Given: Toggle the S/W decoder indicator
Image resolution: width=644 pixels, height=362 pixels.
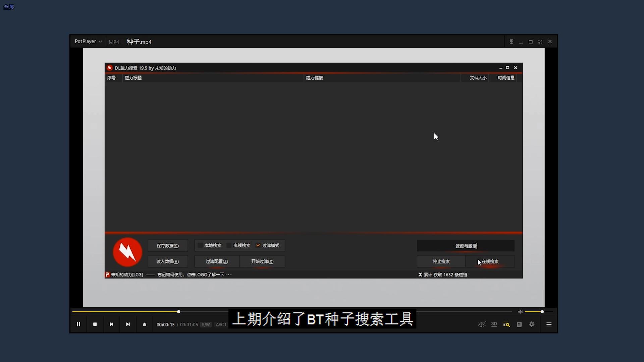Looking at the screenshot, I should point(206,324).
